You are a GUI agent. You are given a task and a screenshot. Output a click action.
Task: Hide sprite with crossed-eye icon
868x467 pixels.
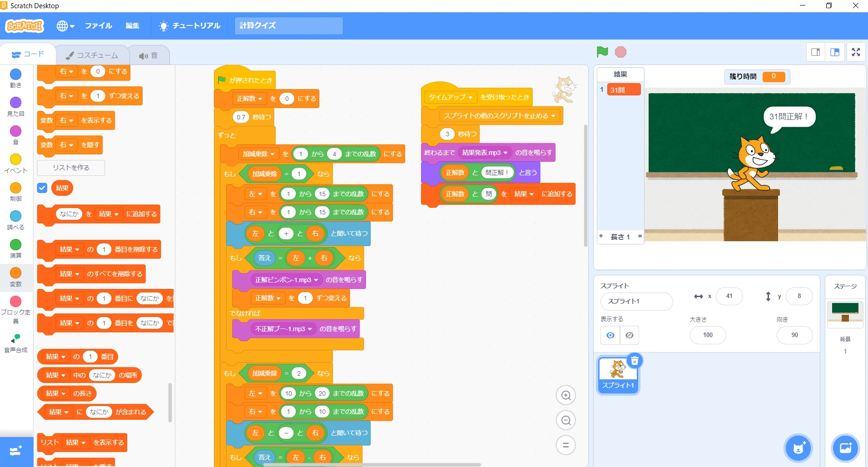point(630,335)
